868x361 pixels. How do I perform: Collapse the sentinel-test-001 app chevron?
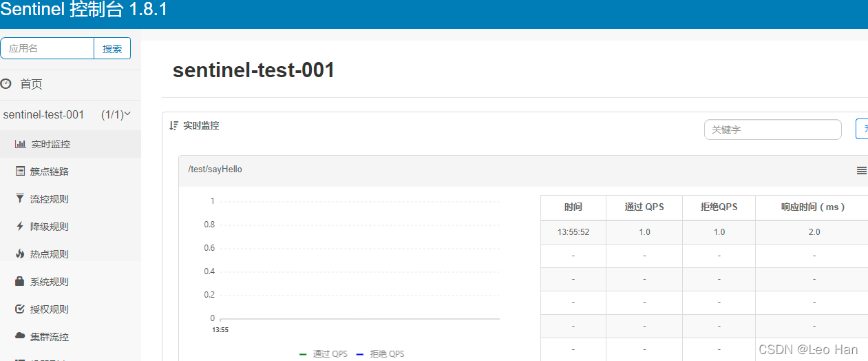(x=127, y=114)
